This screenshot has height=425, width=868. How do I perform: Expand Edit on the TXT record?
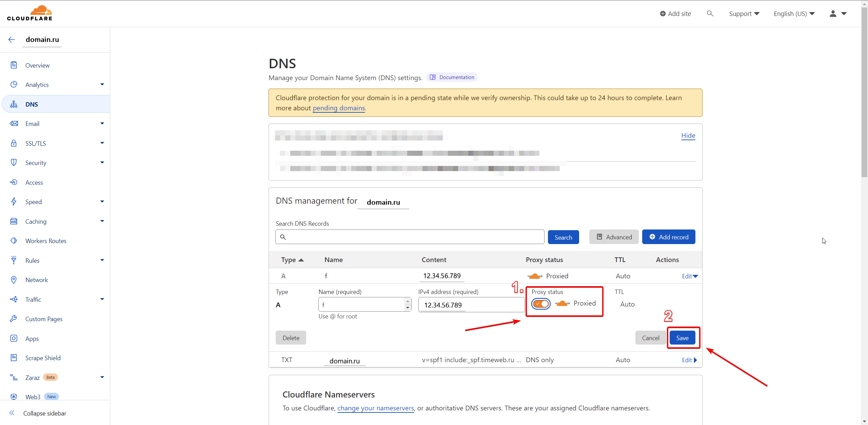pyautogui.click(x=689, y=360)
